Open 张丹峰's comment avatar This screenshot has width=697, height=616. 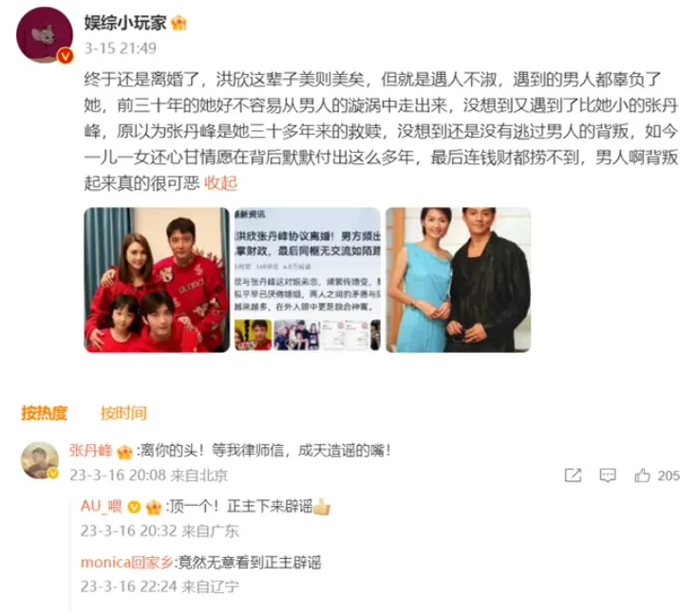pyautogui.click(x=40, y=460)
